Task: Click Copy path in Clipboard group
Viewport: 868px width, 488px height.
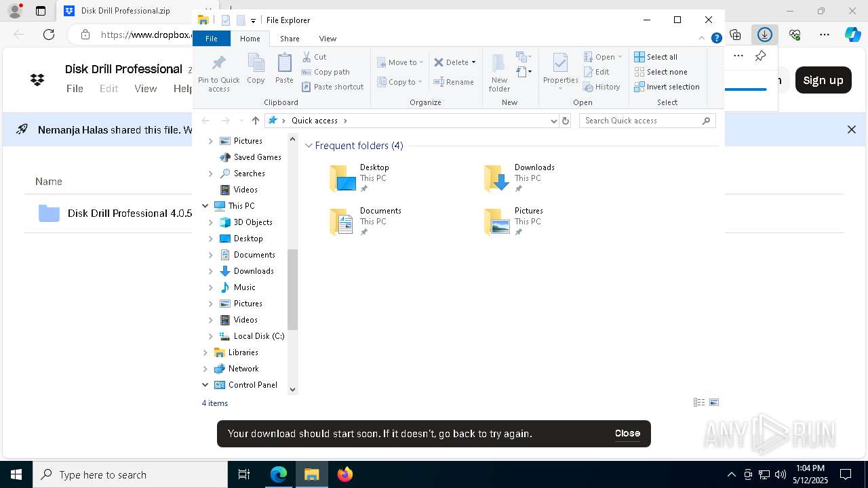Action: pos(325,72)
